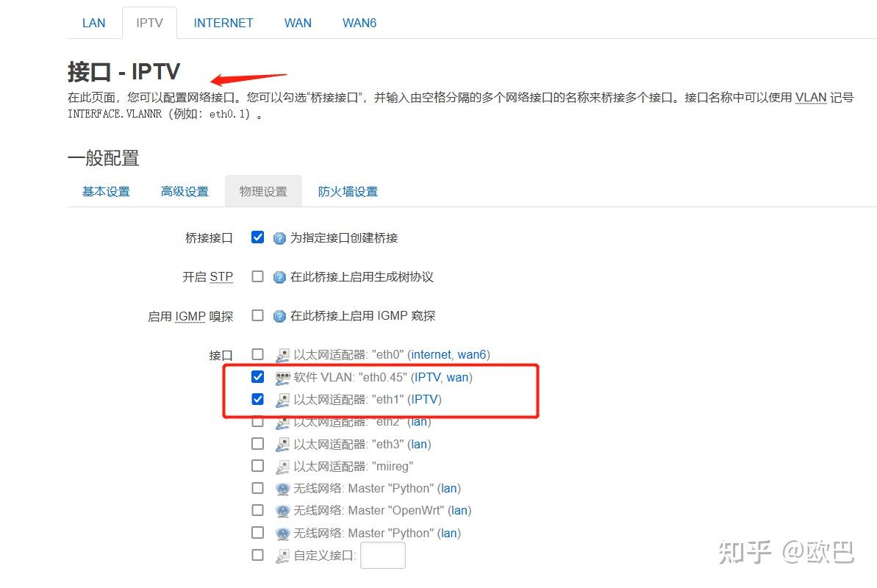Enable the 启用 IGMP 嗅探 checkbox
This screenshot has height=588, width=877.
(x=257, y=315)
